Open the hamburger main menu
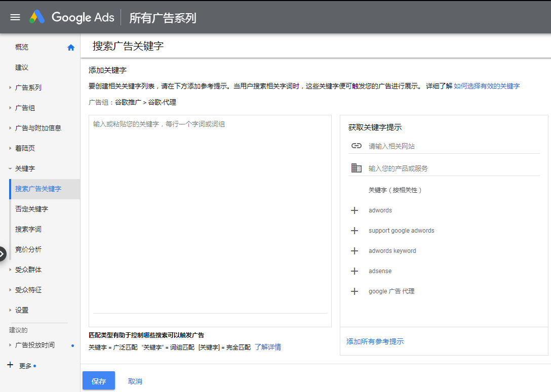This screenshot has width=551, height=392. tap(15, 17)
